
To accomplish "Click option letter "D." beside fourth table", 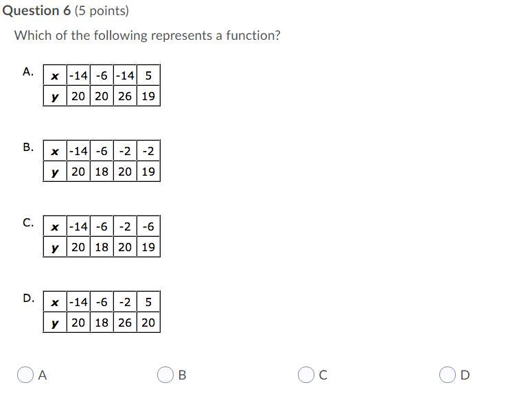I will [x=29, y=299].
